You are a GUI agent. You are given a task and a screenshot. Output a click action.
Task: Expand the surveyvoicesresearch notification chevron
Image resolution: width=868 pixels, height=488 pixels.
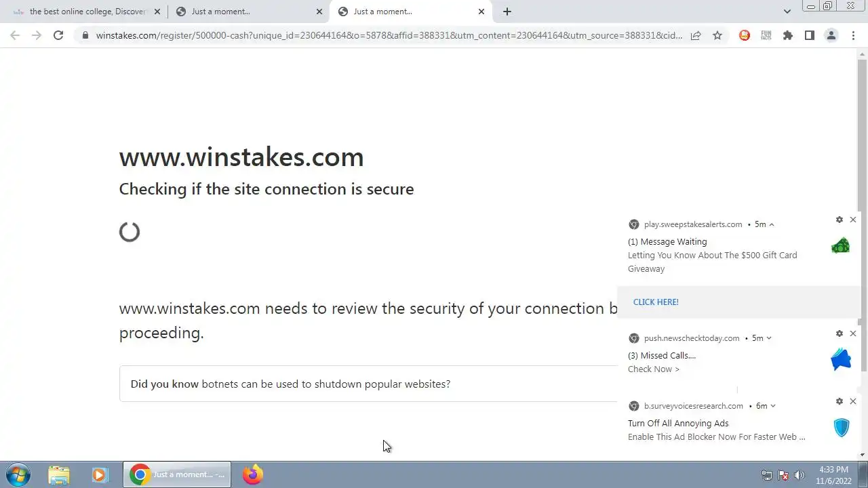773,406
